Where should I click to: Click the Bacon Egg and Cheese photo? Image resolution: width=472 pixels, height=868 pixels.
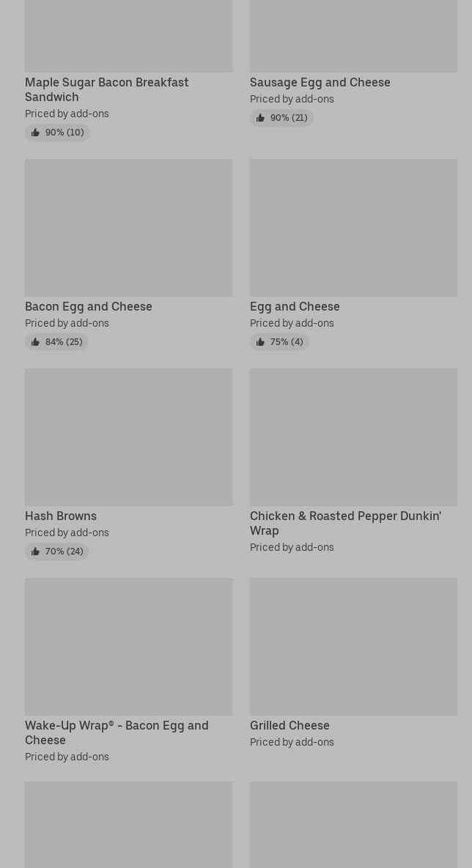coord(128,228)
